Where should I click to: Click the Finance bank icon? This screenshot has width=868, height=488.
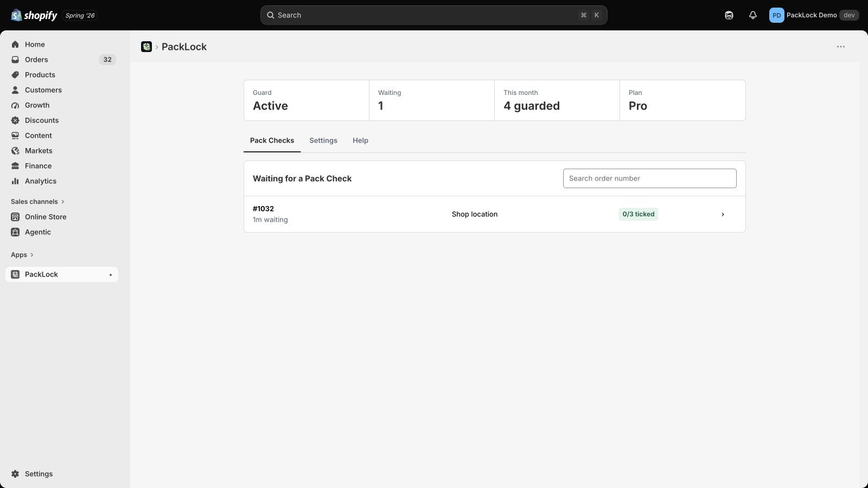point(15,166)
